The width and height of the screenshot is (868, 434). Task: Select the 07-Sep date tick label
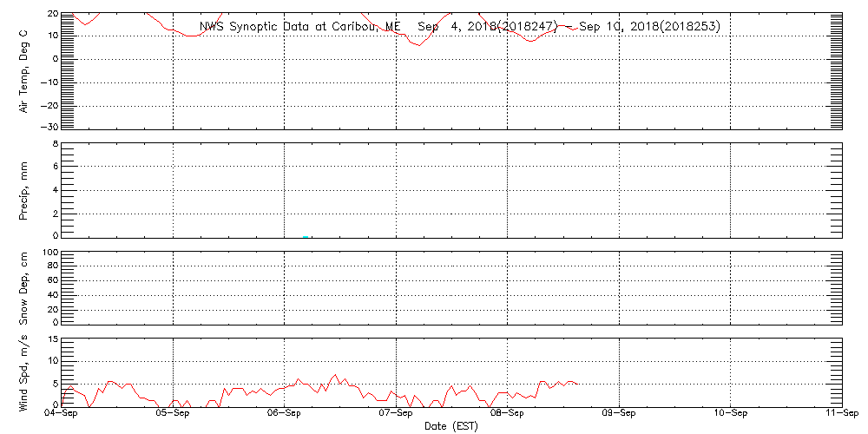coord(396,414)
